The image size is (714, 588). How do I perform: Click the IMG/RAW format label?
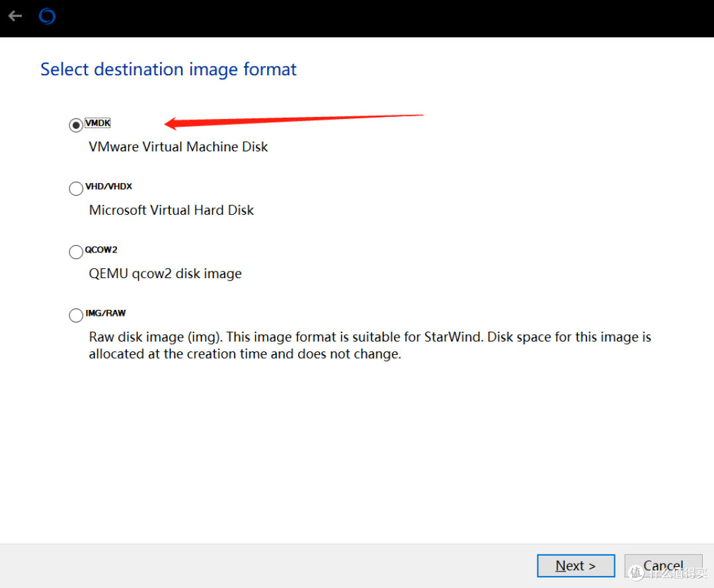106,313
